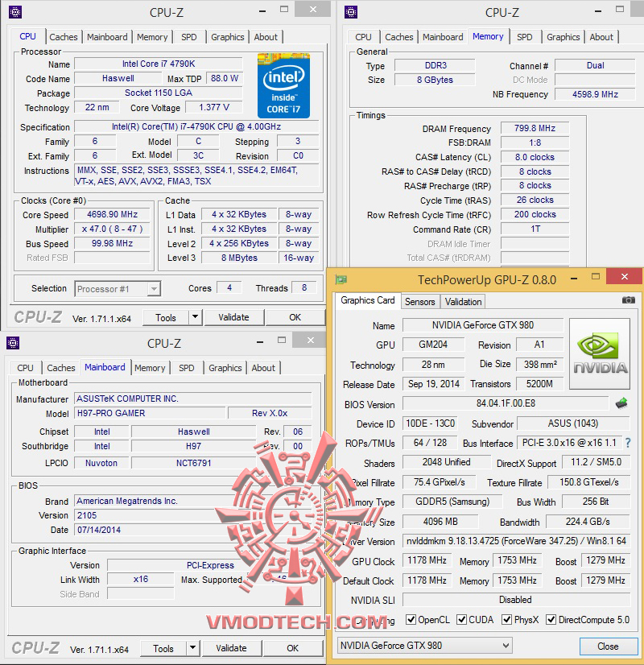Open CPU tab in the top-right Memory window
This screenshot has height=665, width=644.
pyautogui.click(x=363, y=37)
